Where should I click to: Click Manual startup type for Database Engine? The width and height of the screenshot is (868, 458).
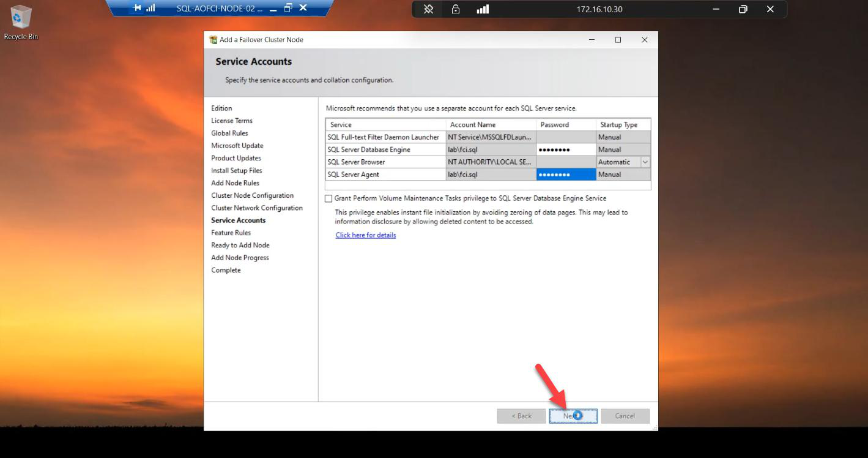[x=623, y=149]
